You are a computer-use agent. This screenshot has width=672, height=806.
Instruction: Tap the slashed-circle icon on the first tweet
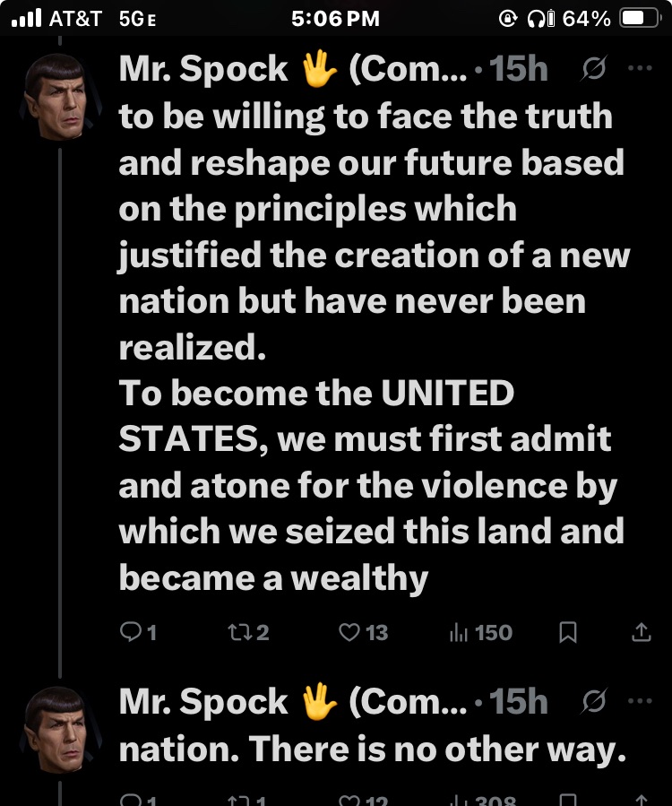592,69
